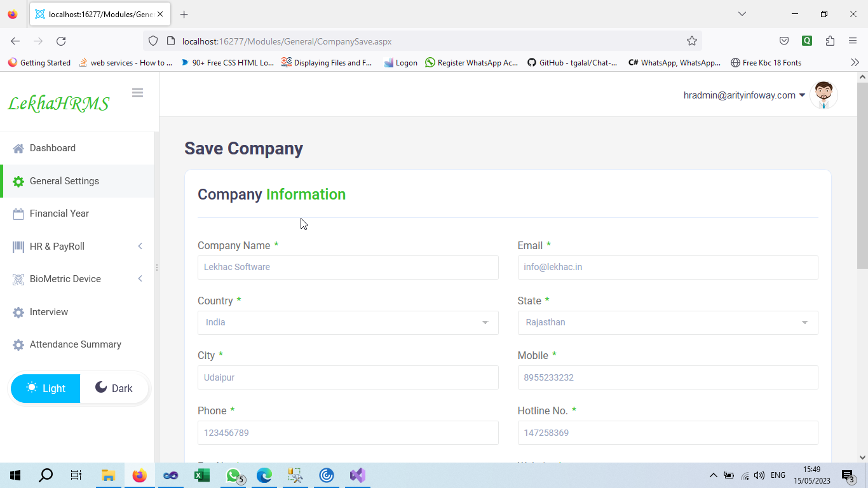Click the Attendance Summary gear icon
The height and width of the screenshot is (488, 868).
click(x=18, y=344)
